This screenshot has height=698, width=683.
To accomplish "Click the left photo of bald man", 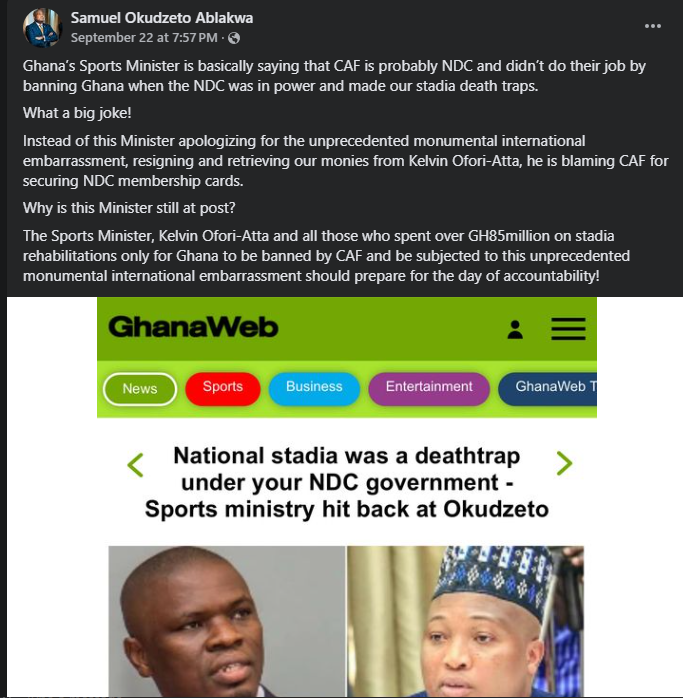I will pos(227,621).
